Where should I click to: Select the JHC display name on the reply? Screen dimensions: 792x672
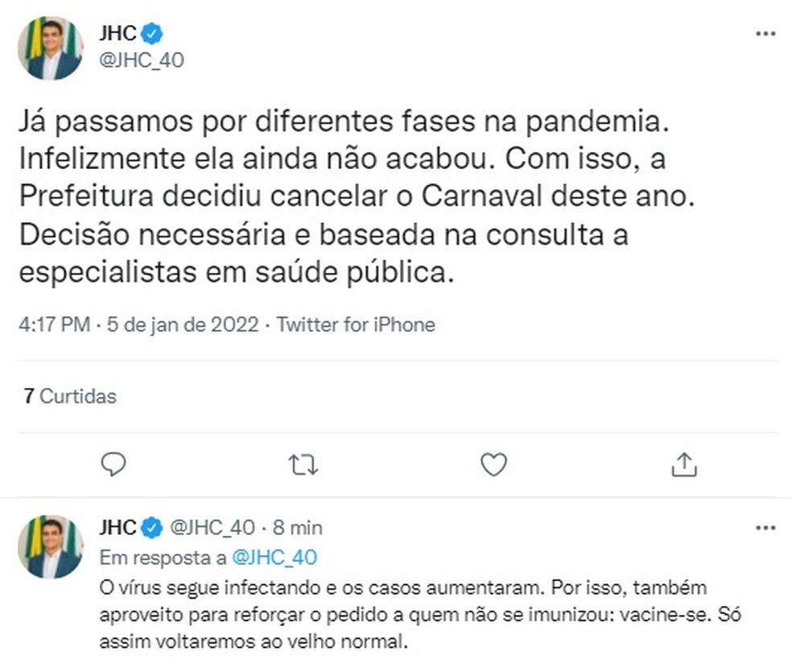[118, 528]
